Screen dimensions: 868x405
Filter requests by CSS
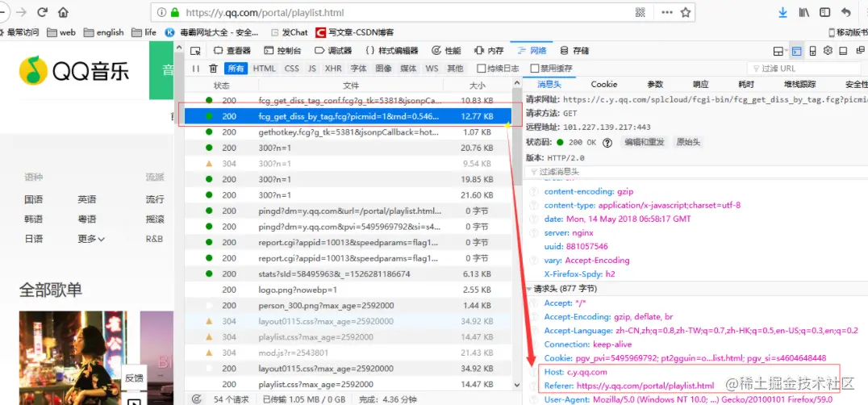(x=292, y=69)
